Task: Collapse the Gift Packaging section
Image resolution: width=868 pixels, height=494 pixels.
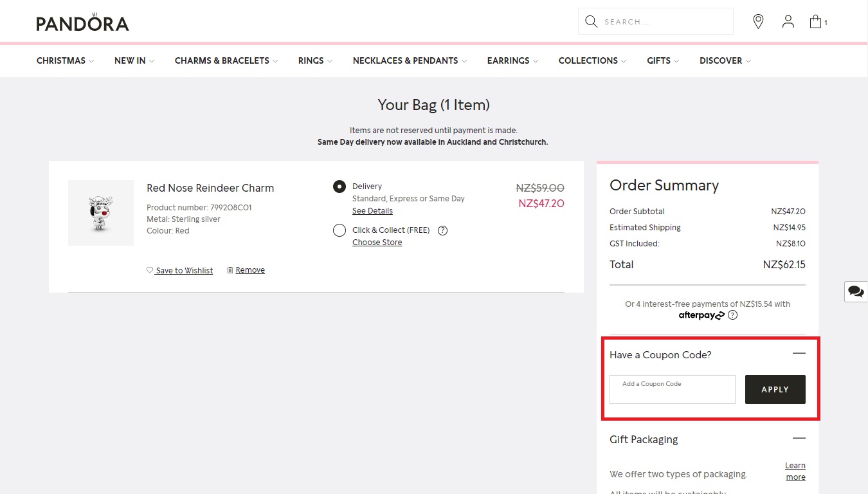Action: pyautogui.click(x=799, y=438)
